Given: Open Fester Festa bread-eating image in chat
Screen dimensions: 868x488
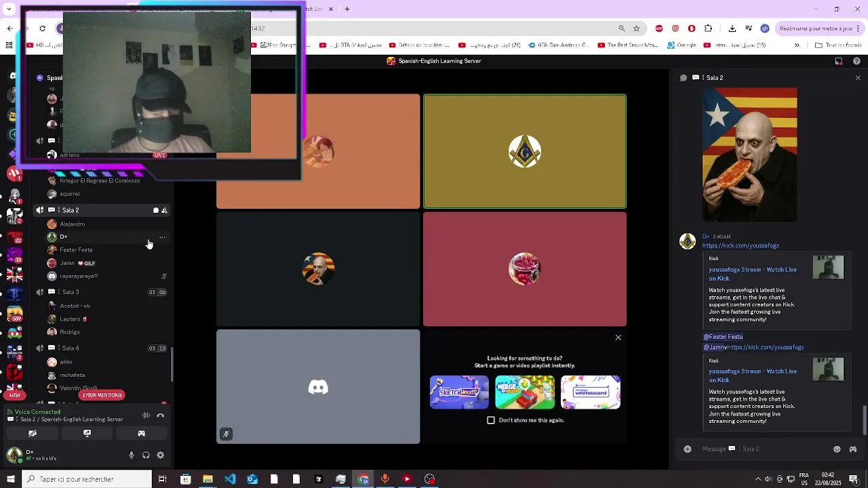Looking at the screenshot, I should 750,155.
